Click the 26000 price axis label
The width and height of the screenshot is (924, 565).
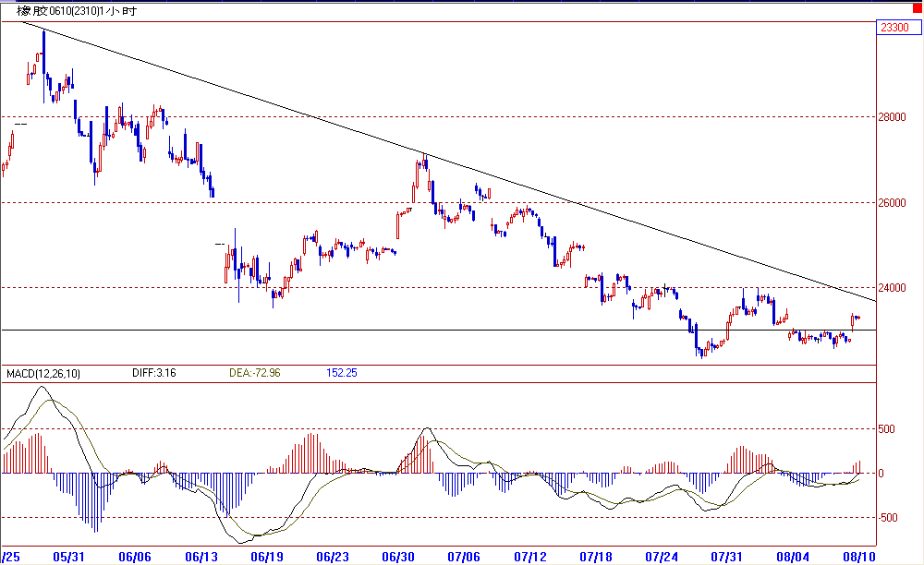point(894,202)
